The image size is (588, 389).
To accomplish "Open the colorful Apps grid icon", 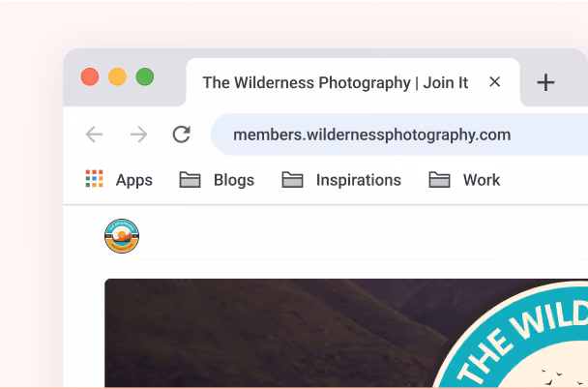I will pos(94,179).
